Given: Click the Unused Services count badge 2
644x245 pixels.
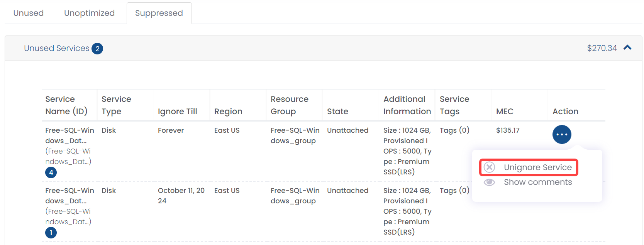Looking at the screenshot, I should pyautogui.click(x=97, y=49).
